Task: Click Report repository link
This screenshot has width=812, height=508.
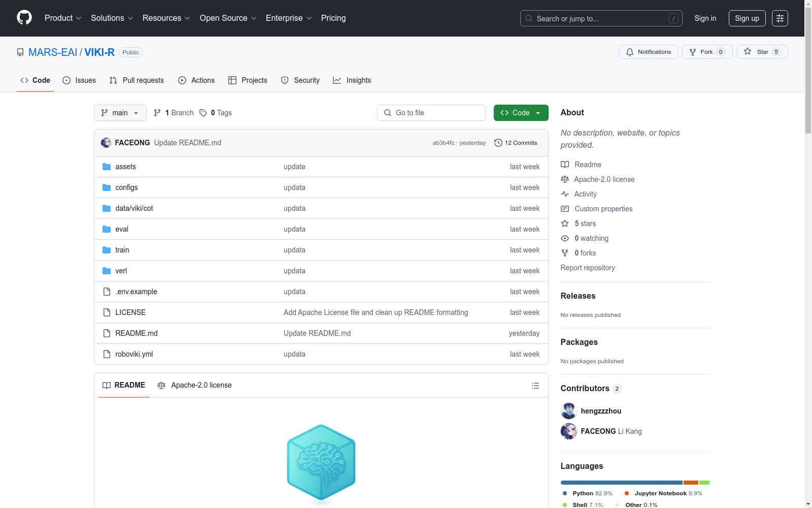Action: point(588,268)
